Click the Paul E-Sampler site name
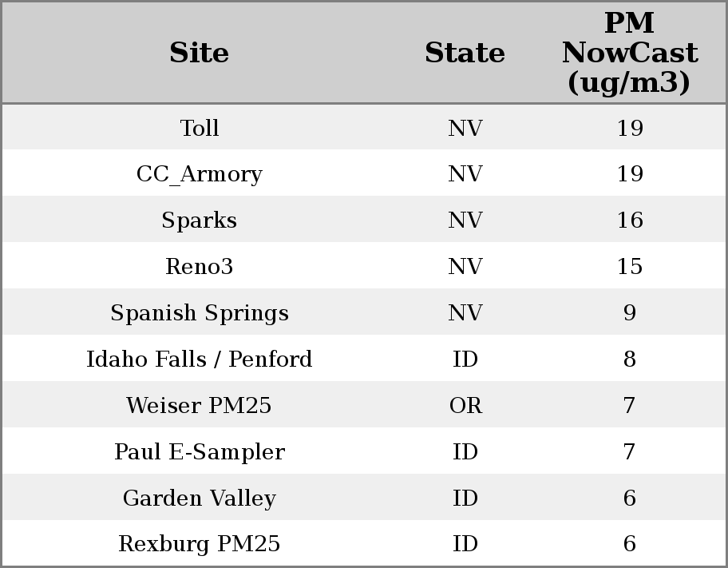The height and width of the screenshot is (568, 728). tap(199, 452)
